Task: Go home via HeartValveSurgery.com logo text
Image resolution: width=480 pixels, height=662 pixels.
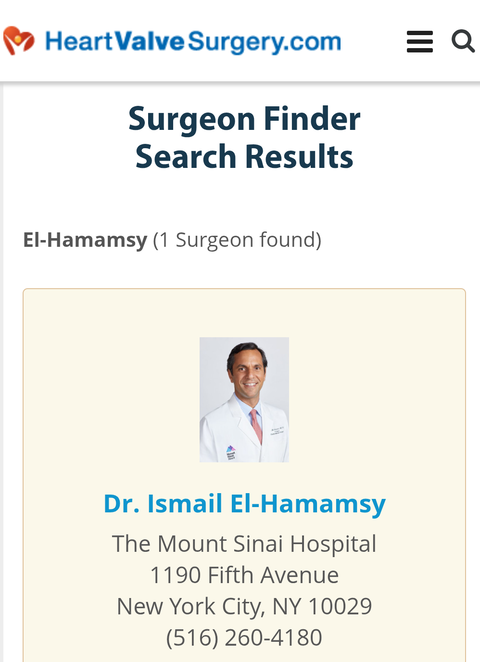Action: click(x=193, y=42)
